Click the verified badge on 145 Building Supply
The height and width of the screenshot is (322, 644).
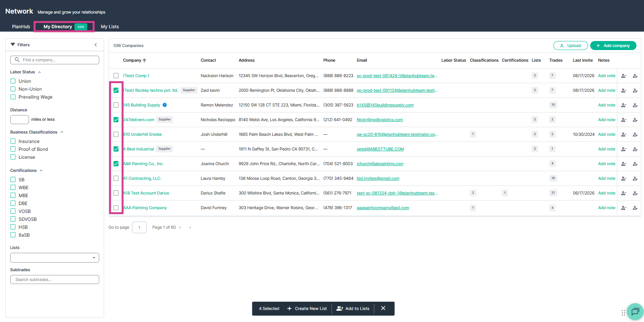165,105
